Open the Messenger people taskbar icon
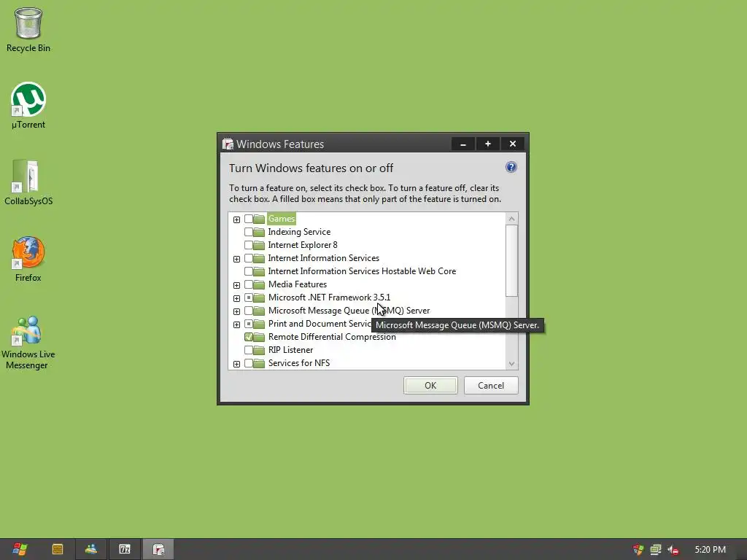The width and height of the screenshot is (747, 560). click(x=91, y=549)
